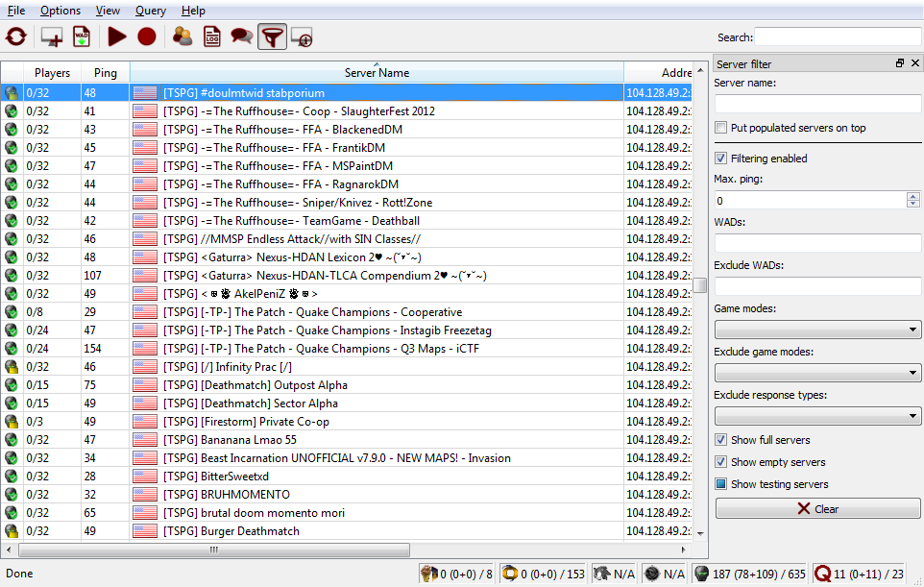This screenshot has height=587, width=924.
Task: Expand the Exclude response types dropdown
Action: [817, 416]
